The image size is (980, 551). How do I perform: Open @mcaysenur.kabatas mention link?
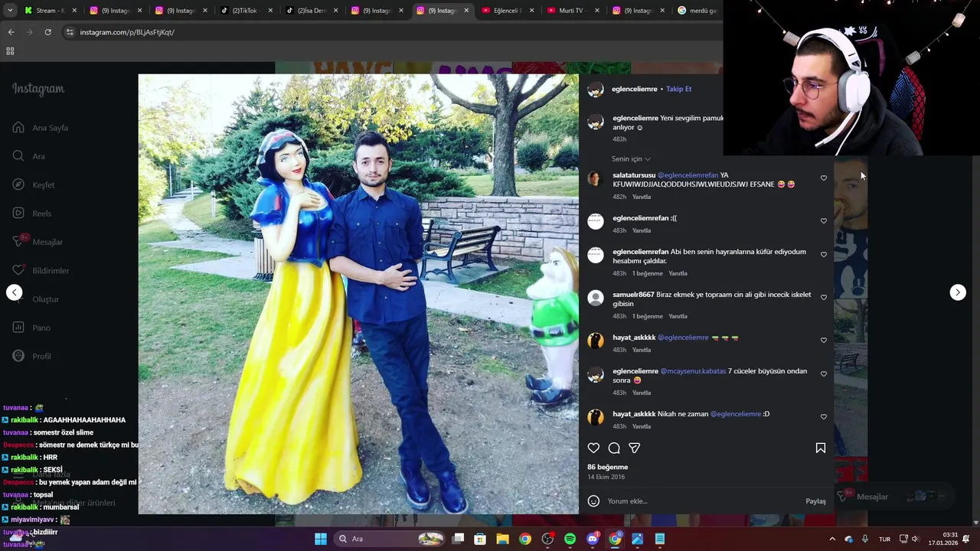[693, 371]
